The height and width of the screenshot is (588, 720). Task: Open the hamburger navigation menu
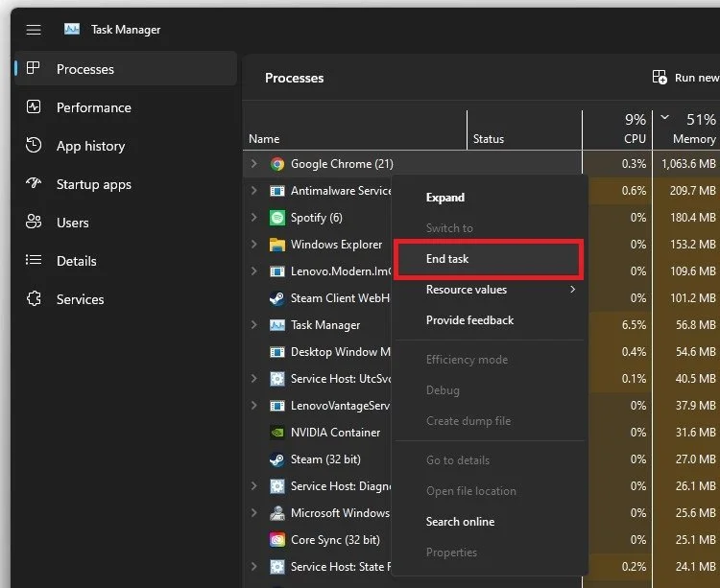34,31
